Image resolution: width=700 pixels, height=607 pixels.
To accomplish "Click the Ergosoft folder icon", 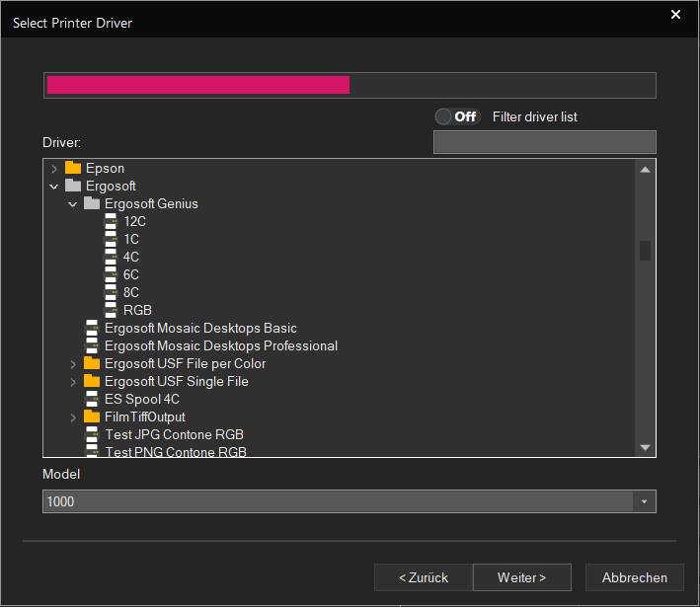I will click(73, 186).
